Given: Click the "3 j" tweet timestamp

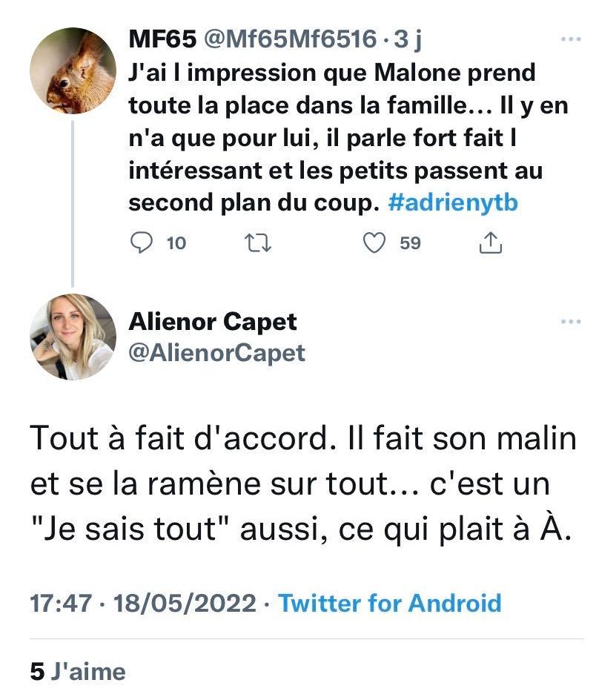Looking at the screenshot, I should click(408, 39).
